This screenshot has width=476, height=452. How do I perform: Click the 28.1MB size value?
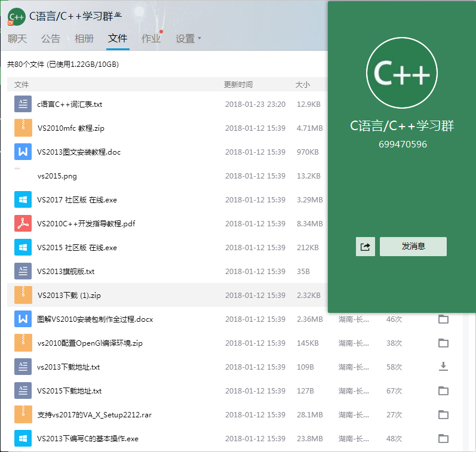pyautogui.click(x=309, y=414)
